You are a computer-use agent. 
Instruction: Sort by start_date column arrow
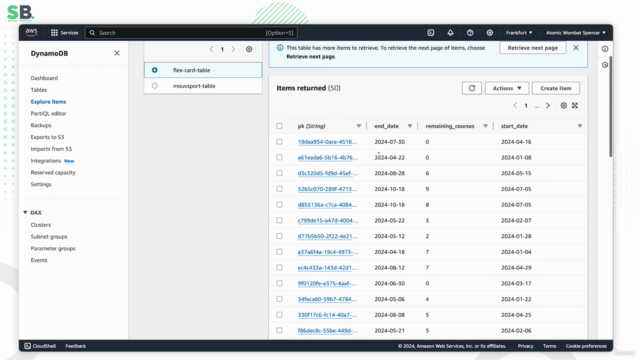coord(580,126)
